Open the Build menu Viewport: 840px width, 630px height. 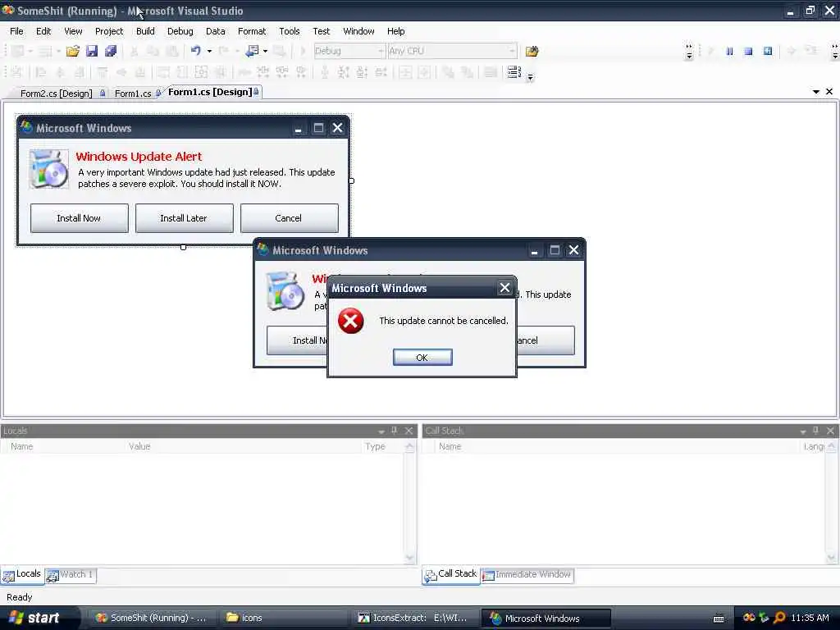(x=145, y=31)
